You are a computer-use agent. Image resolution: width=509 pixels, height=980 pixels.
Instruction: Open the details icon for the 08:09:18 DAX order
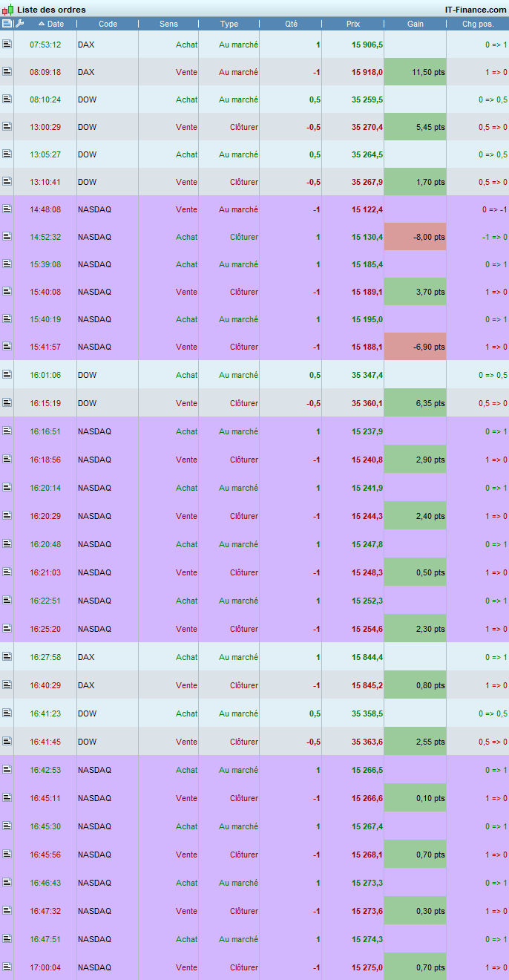click(7, 72)
